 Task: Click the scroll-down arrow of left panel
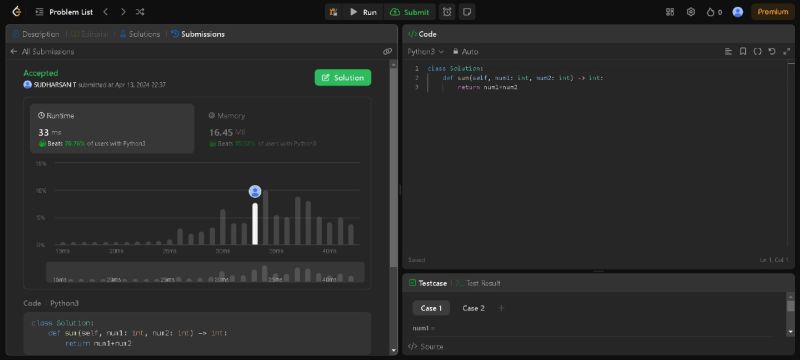click(393, 350)
